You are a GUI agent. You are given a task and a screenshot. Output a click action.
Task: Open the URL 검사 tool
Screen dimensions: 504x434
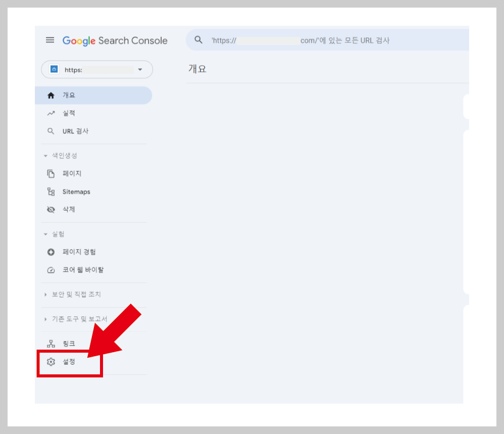75,131
